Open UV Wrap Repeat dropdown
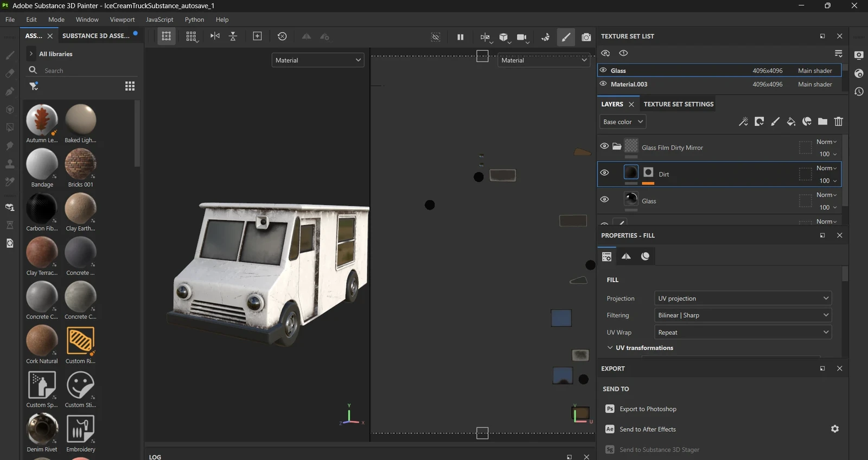Image resolution: width=868 pixels, height=460 pixels. pyautogui.click(x=743, y=333)
